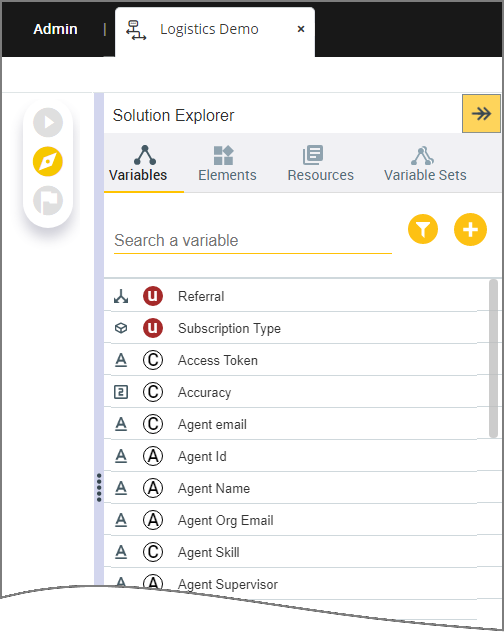Click the yellow filter variables icon
This screenshot has height=637, width=504.
click(423, 230)
